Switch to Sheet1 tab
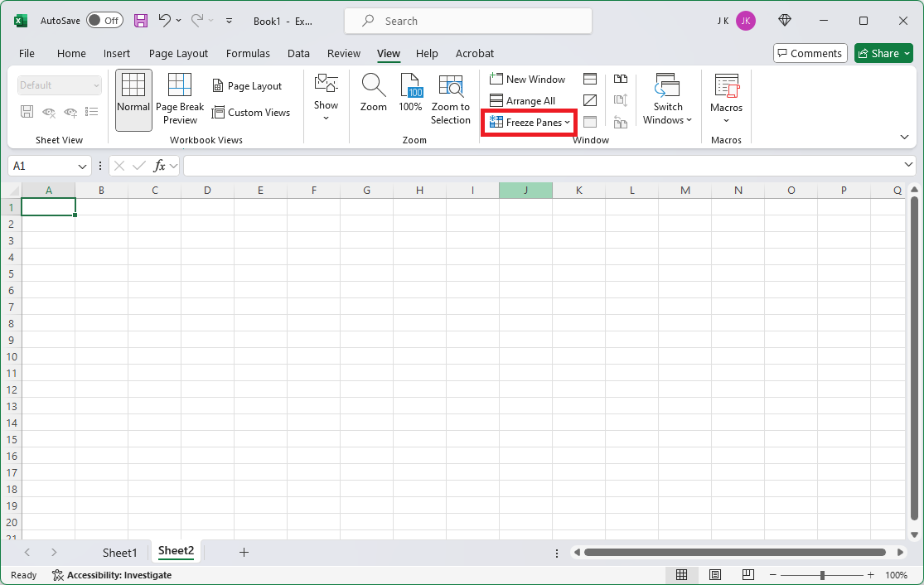Screen dimensions: 924x585 [119, 553]
